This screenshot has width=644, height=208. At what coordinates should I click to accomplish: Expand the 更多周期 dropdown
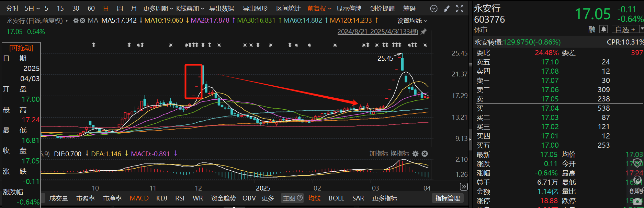pyautogui.click(x=158, y=9)
